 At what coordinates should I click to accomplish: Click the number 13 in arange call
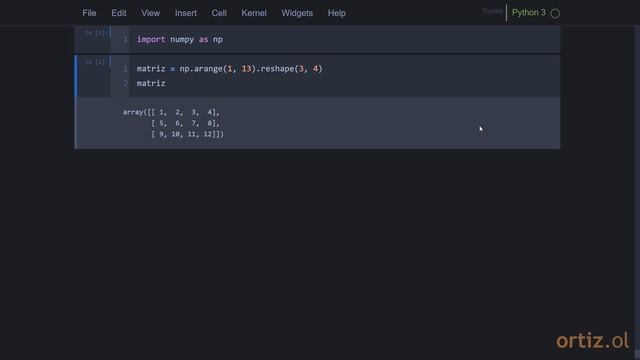click(246, 69)
